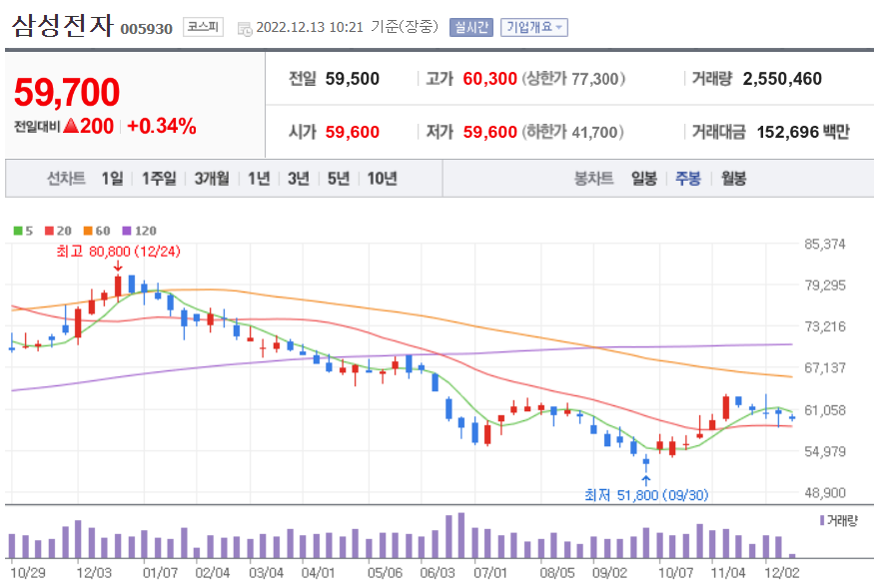This screenshot has width=879, height=588.
Task: Click the 삼성전자 stock title
Action: tap(62, 26)
